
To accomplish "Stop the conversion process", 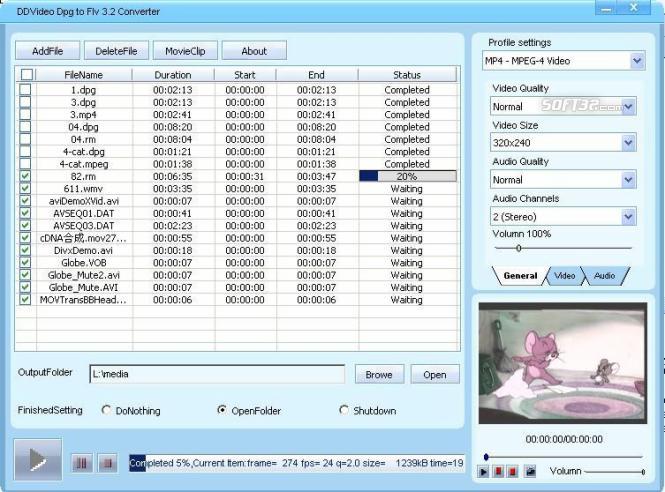I will click(107, 463).
